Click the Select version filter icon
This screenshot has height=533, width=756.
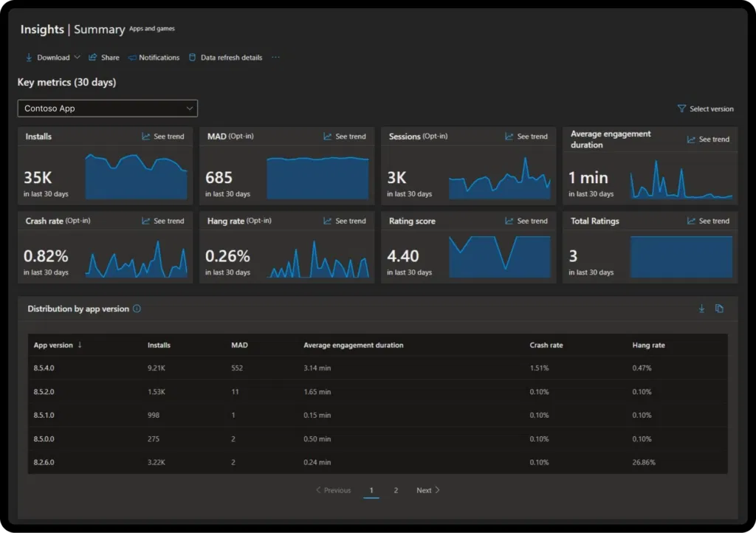coord(681,109)
